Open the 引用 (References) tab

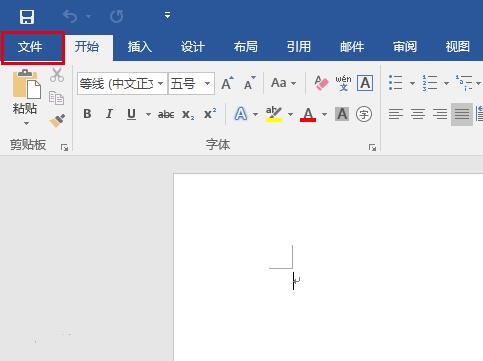point(299,47)
